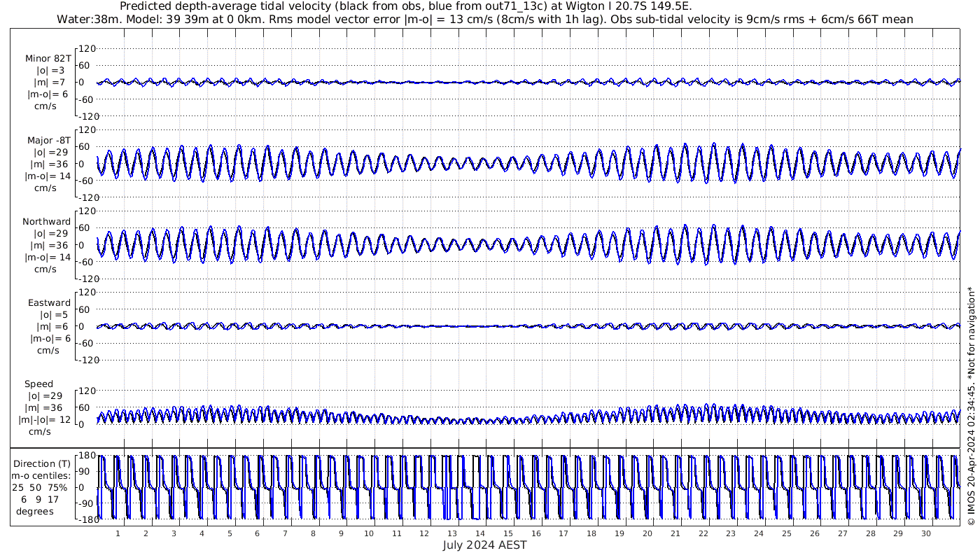Click day '30' on the date axis
Screen dimensions: 980x560
925,533
